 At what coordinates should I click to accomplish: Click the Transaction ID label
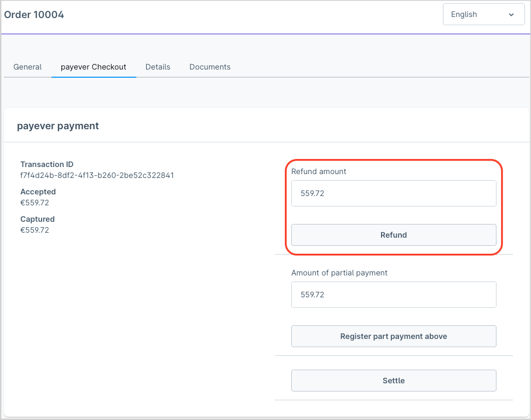[x=47, y=164]
